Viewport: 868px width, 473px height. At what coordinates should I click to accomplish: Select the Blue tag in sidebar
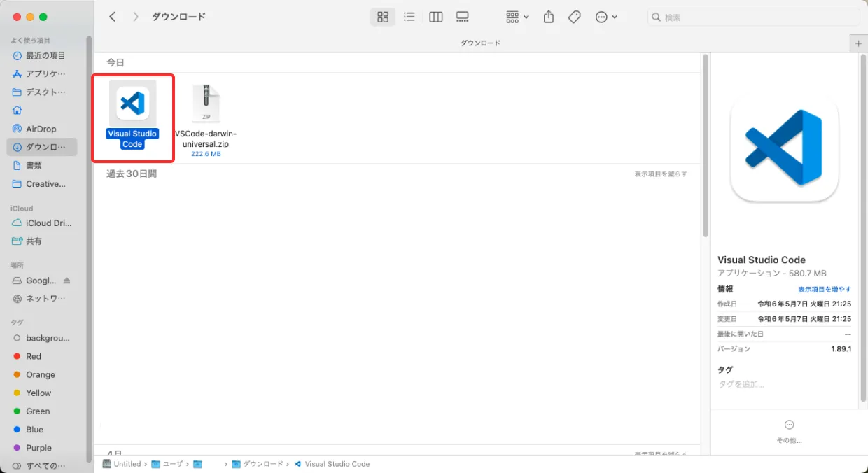43,430
